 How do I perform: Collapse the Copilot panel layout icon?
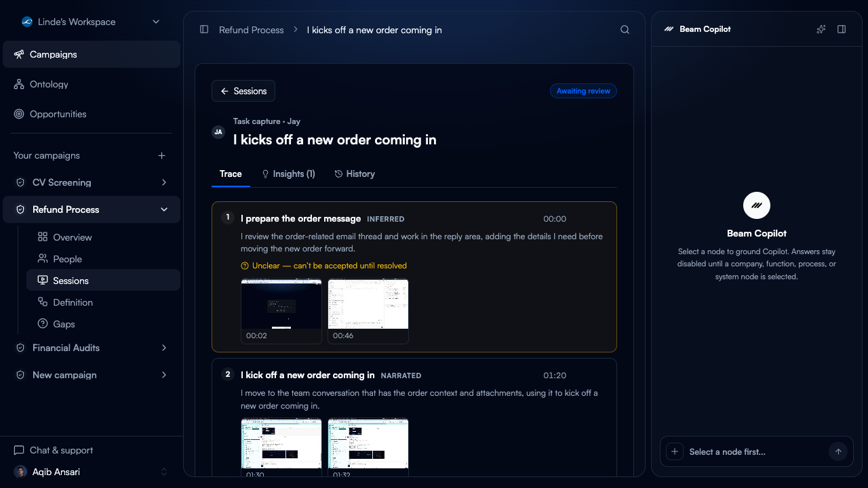pos(842,29)
